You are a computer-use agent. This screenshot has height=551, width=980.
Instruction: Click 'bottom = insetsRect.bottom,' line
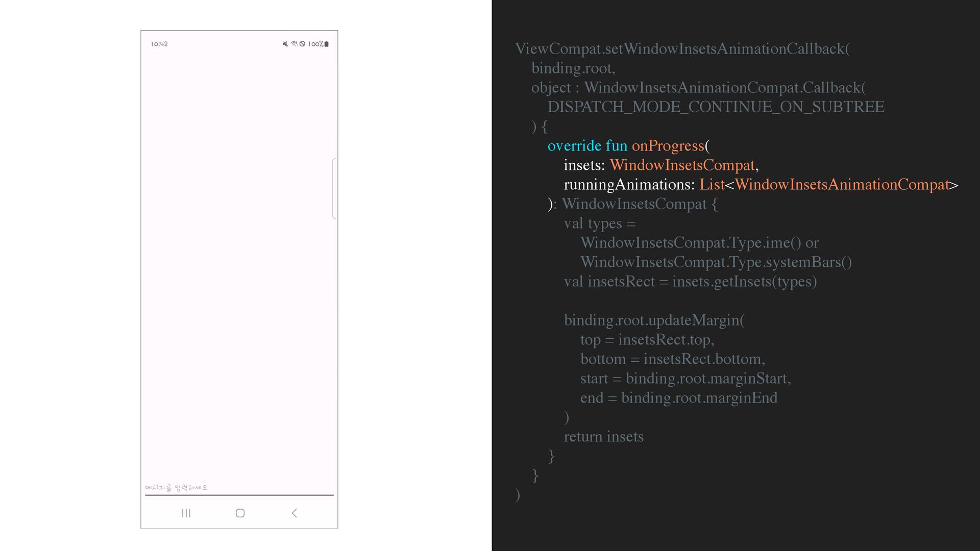(x=673, y=359)
